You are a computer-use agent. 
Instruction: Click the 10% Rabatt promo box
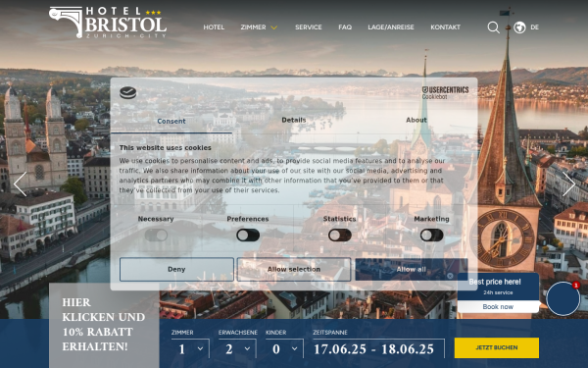click(x=104, y=325)
